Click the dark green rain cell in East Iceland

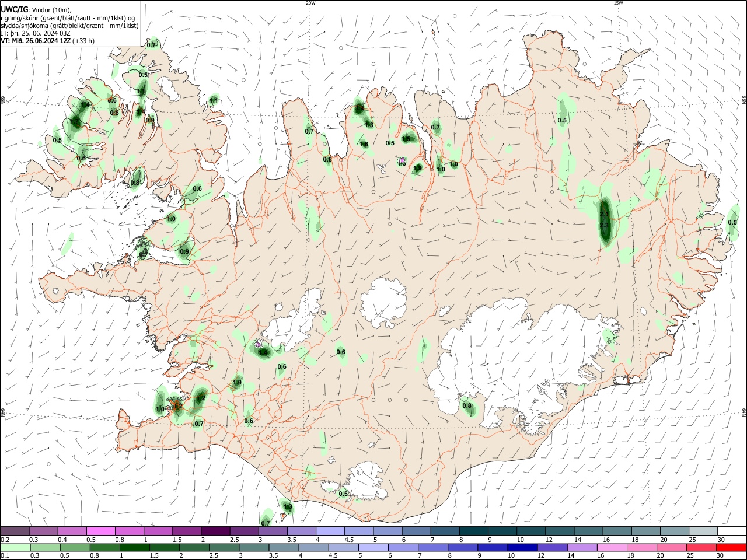tap(605, 220)
